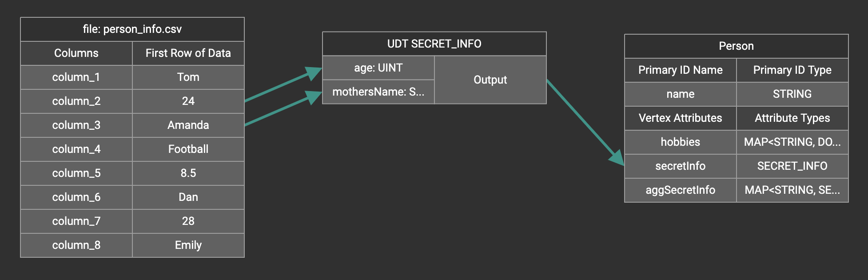Select the Dan data value
The width and height of the screenshot is (868, 280).
188,197
